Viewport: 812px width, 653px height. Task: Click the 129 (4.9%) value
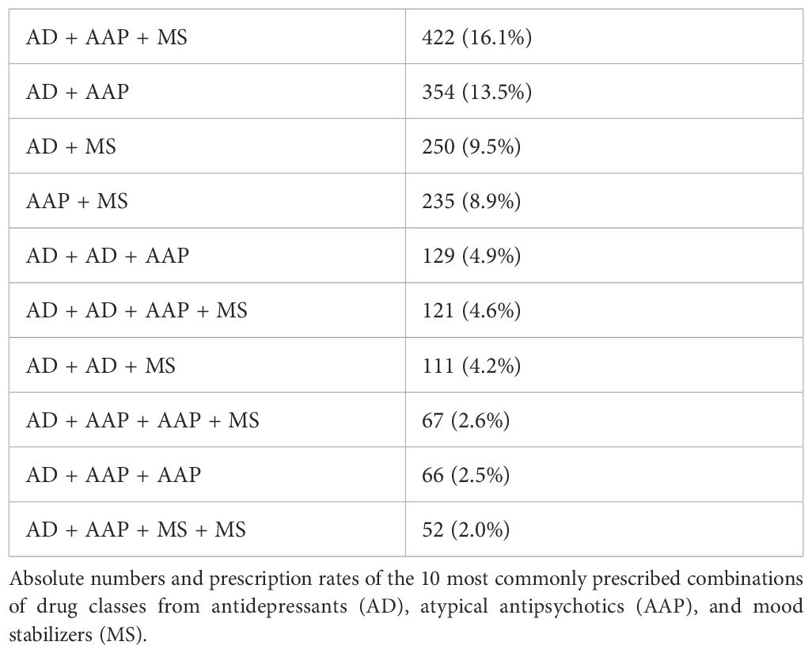pos(471,256)
